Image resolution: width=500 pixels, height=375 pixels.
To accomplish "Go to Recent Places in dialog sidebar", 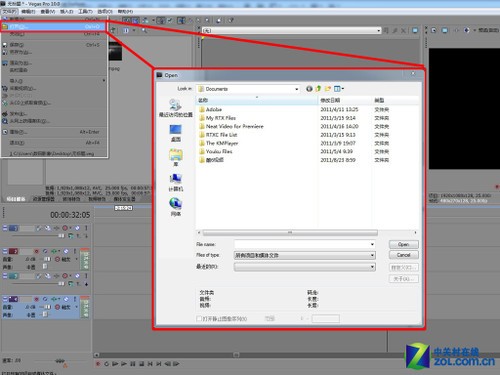I will coord(175,108).
